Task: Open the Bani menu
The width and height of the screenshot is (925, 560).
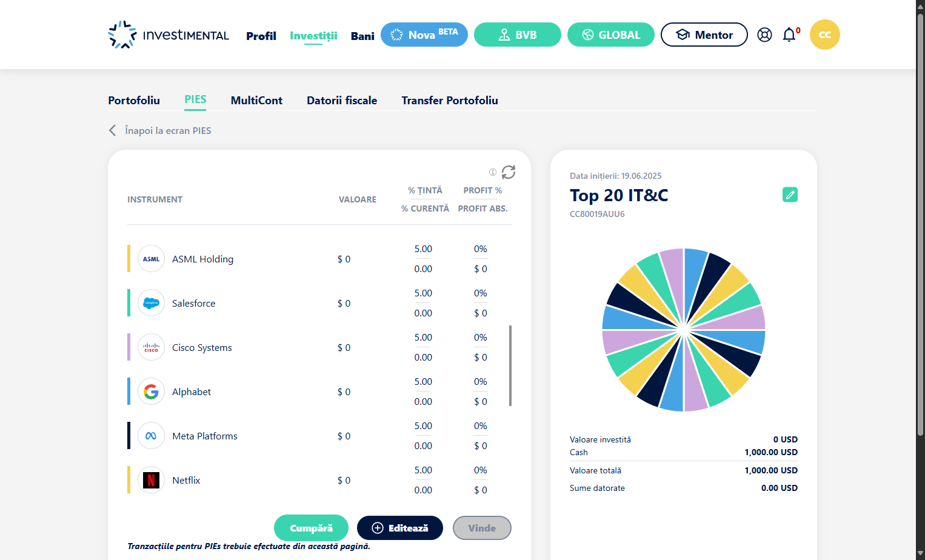Action: [362, 36]
